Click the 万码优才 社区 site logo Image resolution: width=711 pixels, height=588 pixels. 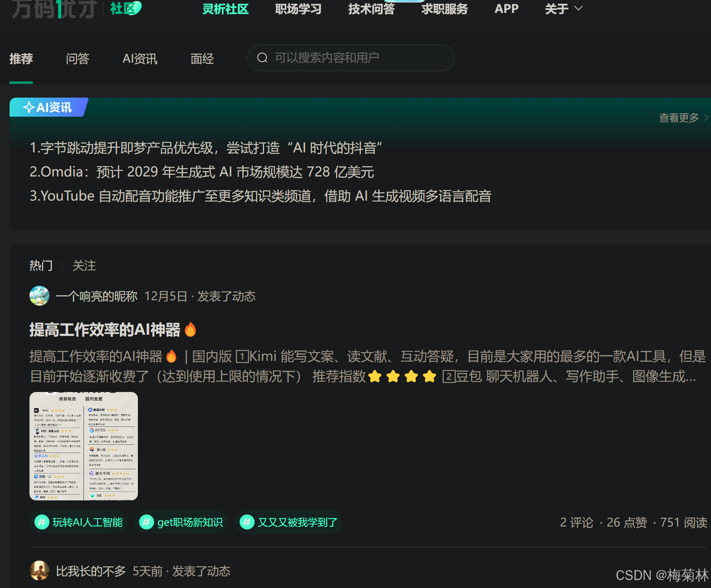(77, 8)
